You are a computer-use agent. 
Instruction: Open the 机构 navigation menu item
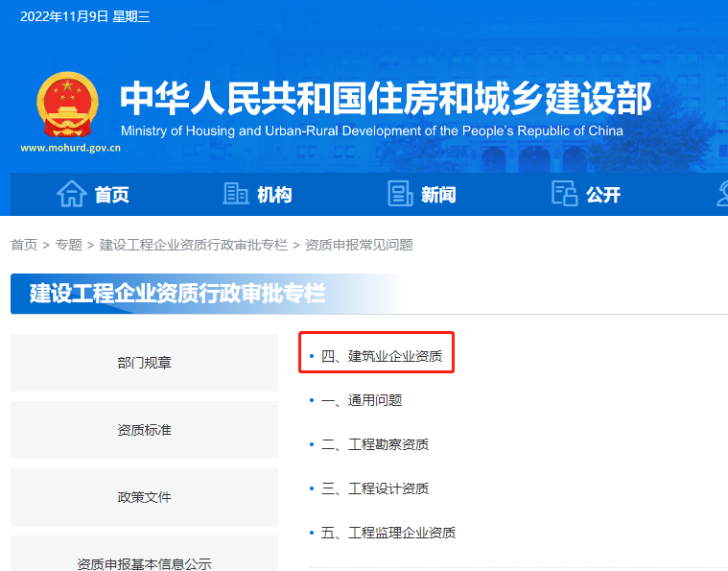click(x=275, y=195)
